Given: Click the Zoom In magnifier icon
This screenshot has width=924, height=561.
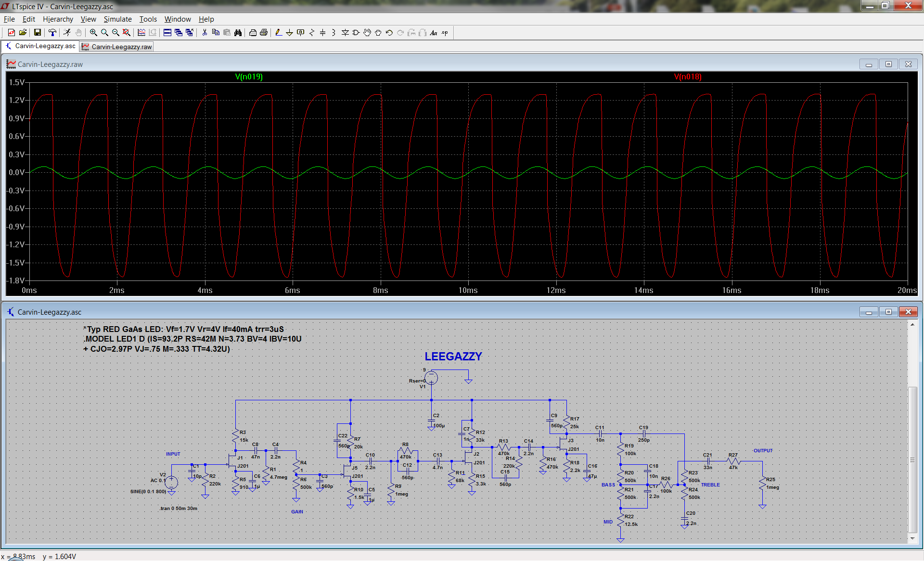Looking at the screenshot, I should coord(93,33).
